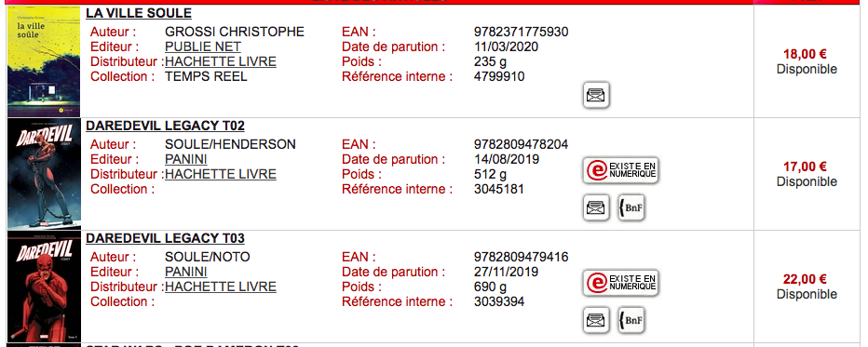This screenshot has width=868, height=347.
Task: Open BnF icon for Daredevil Legacy T02
Action: click(x=631, y=208)
